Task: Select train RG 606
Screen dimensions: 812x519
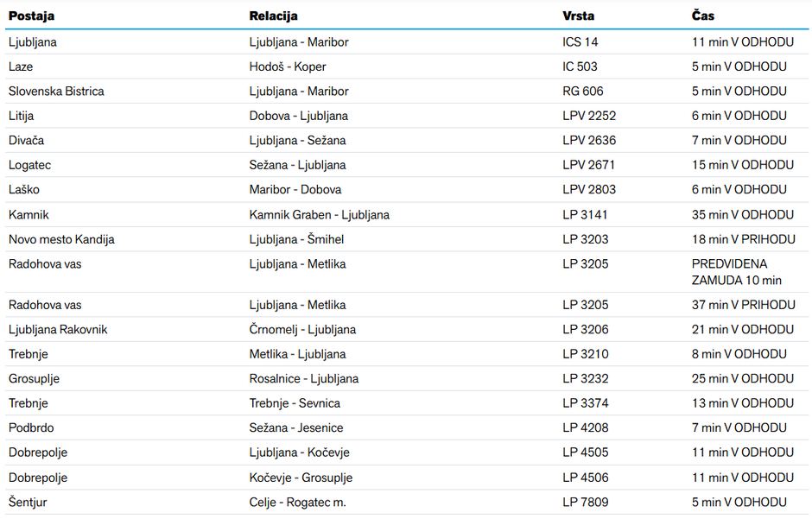Action: click(583, 91)
